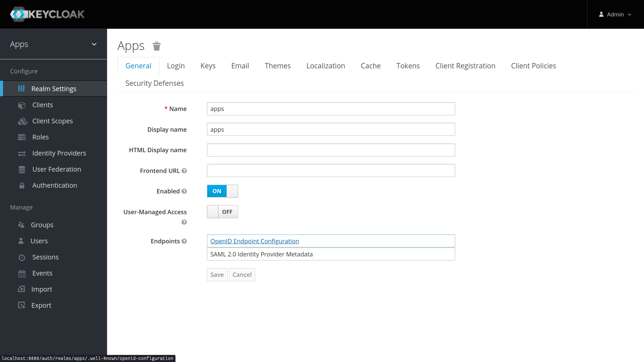The image size is (644, 362).
Task: Expand the Admin user menu
Action: pos(615,14)
